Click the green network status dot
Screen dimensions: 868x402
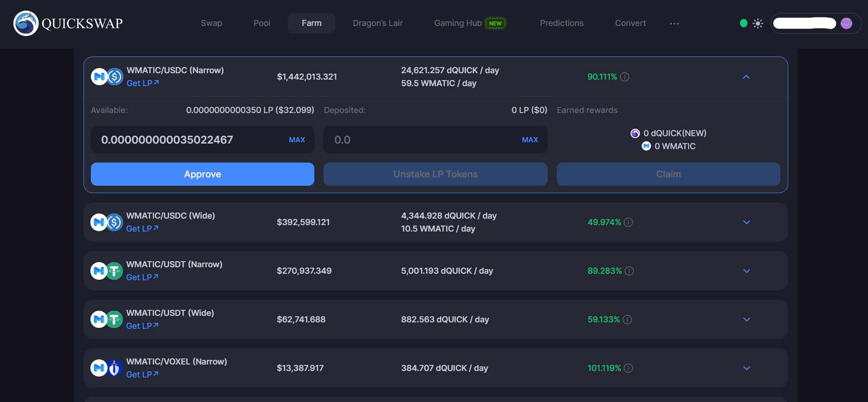point(744,23)
